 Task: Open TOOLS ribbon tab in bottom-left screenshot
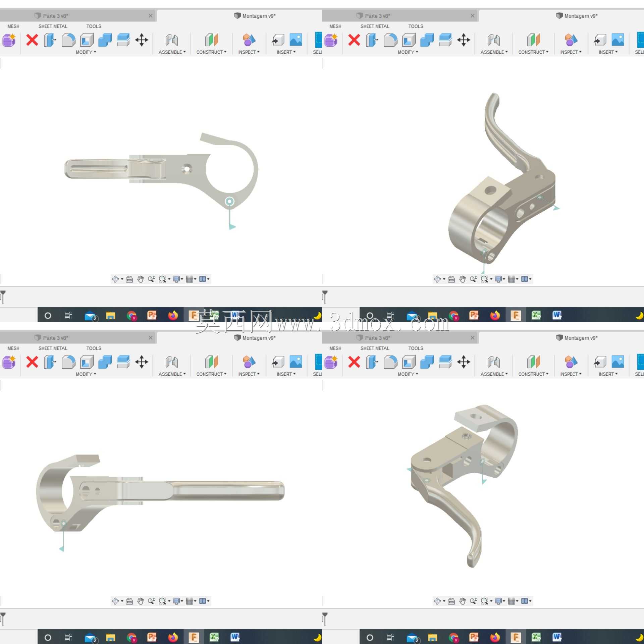tap(94, 348)
